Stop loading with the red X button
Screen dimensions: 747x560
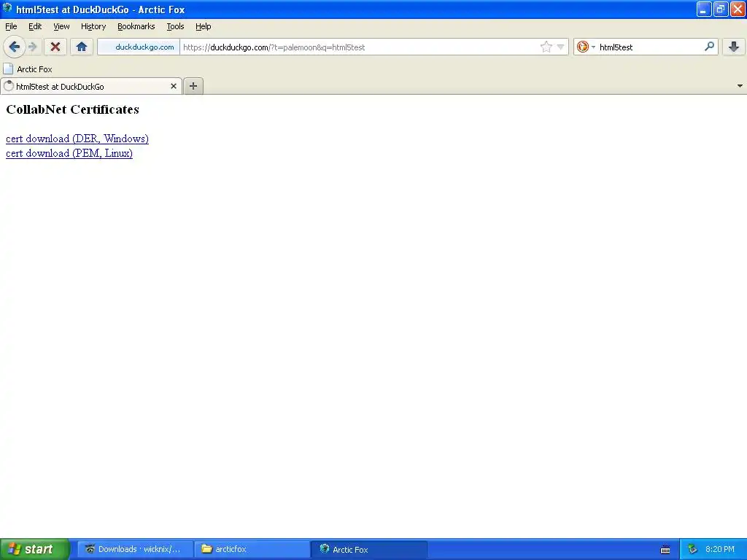point(55,47)
